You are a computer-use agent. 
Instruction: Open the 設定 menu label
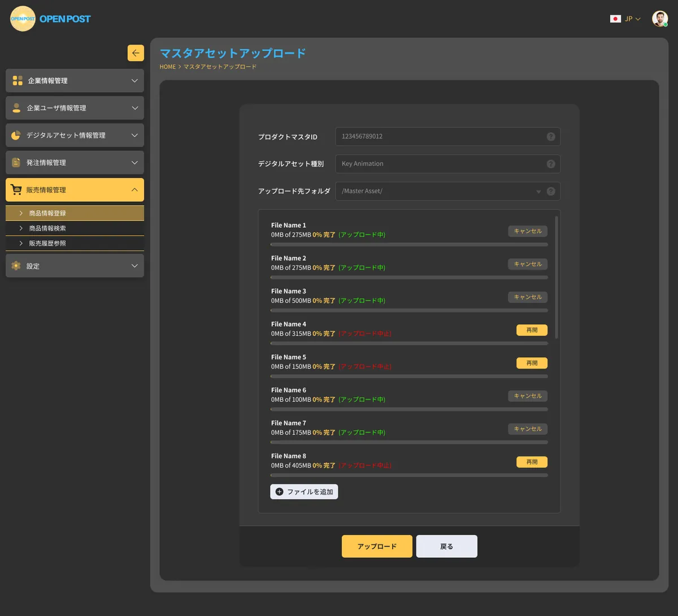(33, 266)
